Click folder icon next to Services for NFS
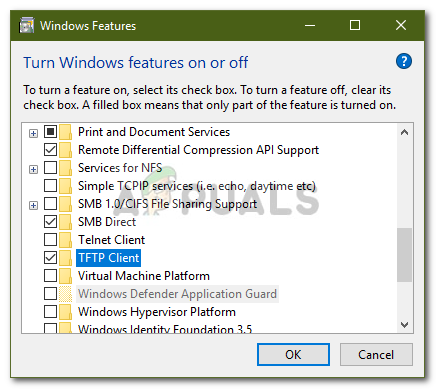 [x=65, y=168]
